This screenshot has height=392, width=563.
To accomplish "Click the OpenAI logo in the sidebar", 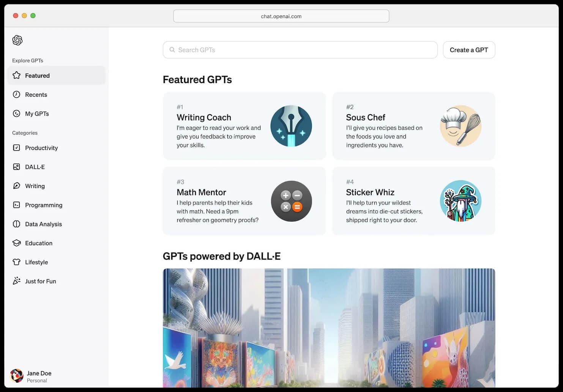I will [17, 40].
